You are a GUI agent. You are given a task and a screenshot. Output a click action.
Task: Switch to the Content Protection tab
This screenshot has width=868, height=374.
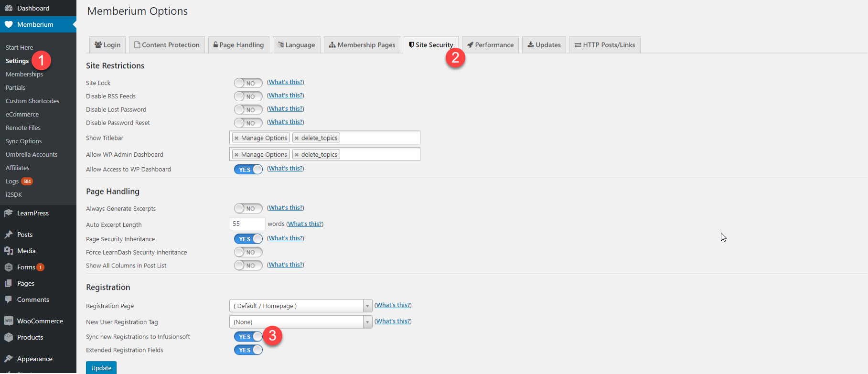pos(167,45)
